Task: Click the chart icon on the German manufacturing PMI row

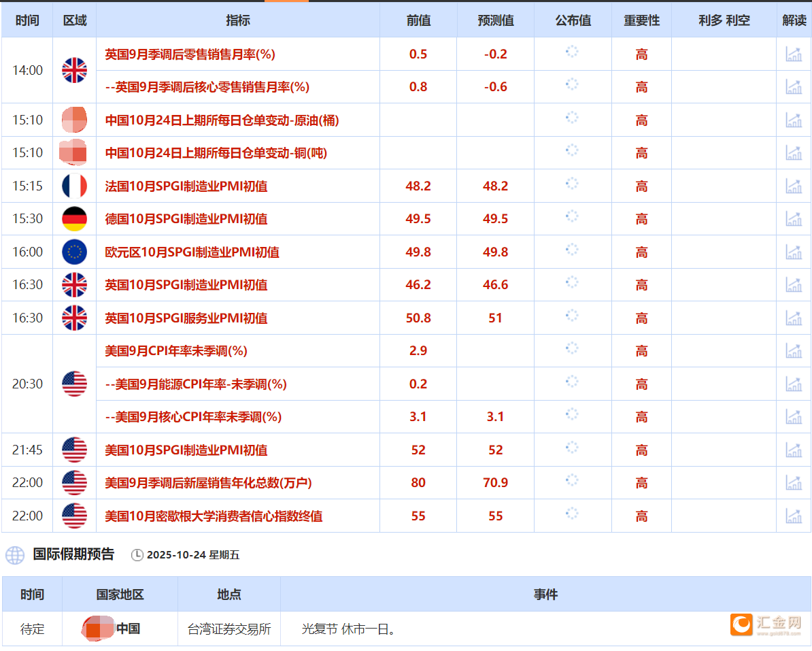Action: pyautogui.click(x=794, y=218)
